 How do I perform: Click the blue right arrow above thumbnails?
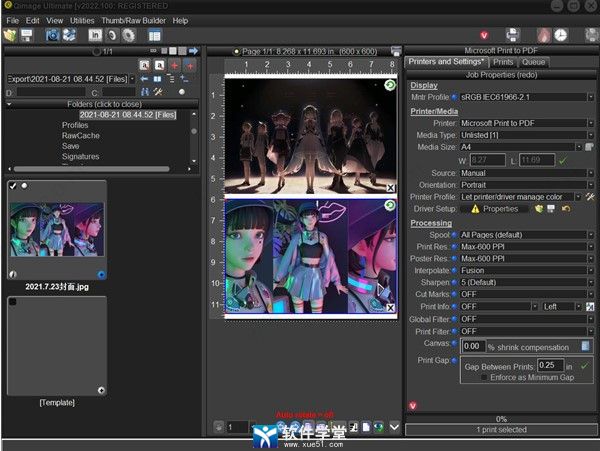click(193, 51)
